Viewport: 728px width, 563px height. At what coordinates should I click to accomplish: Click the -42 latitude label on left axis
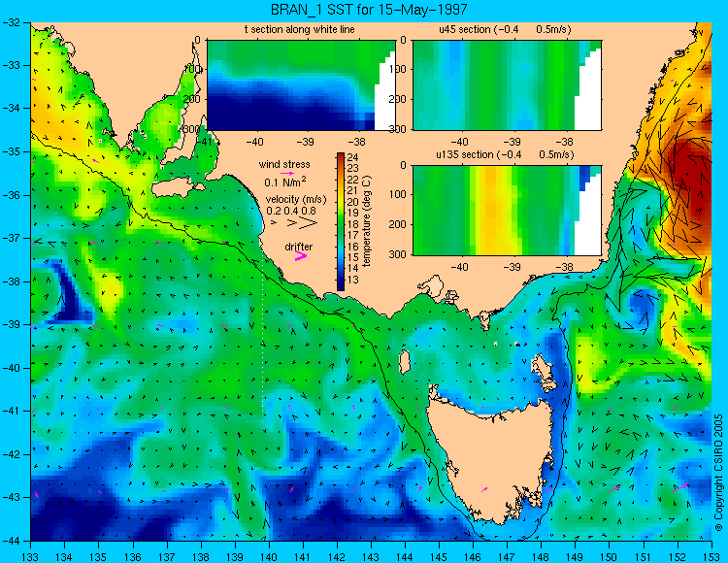point(11,454)
